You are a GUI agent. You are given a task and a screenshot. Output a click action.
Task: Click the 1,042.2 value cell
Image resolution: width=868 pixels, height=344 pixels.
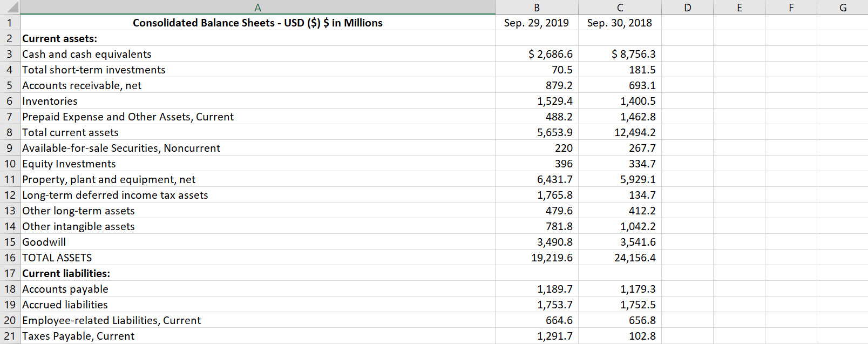coord(620,226)
